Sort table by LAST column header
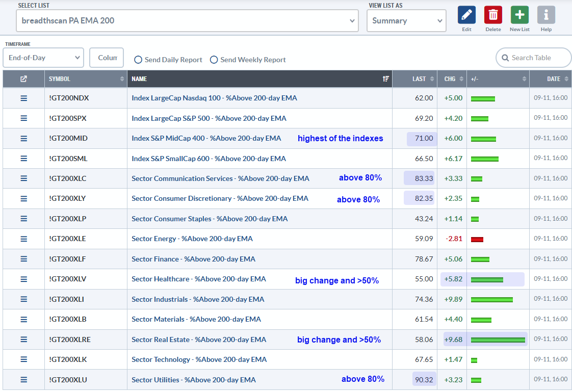 pos(419,79)
